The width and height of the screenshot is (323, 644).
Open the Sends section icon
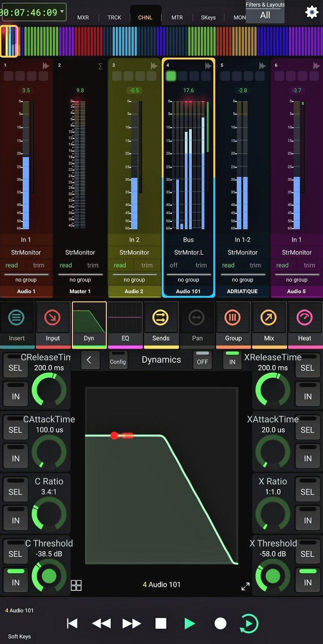click(161, 318)
